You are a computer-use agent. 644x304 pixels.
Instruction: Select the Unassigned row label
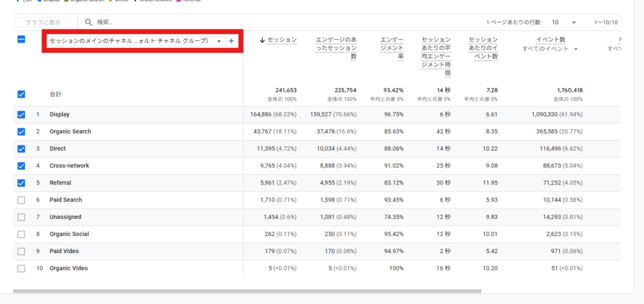[x=65, y=217]
